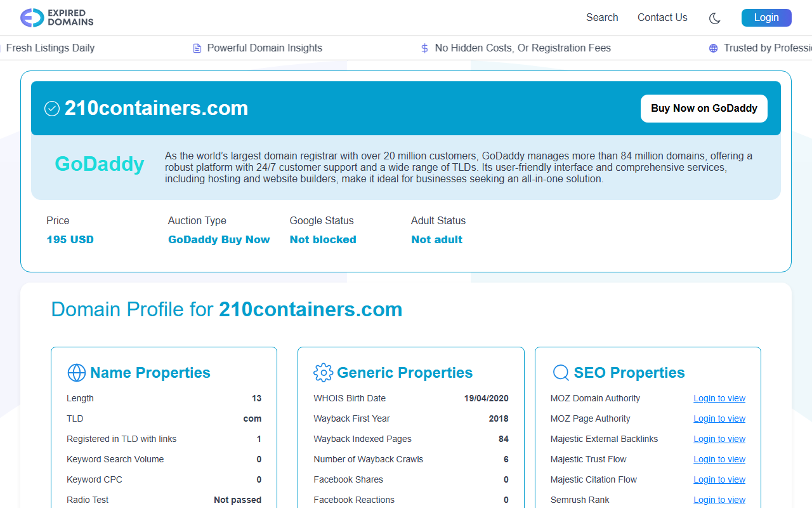
Task: Click the GoDaddy registrar description paragraph
Action: point(459,167)
